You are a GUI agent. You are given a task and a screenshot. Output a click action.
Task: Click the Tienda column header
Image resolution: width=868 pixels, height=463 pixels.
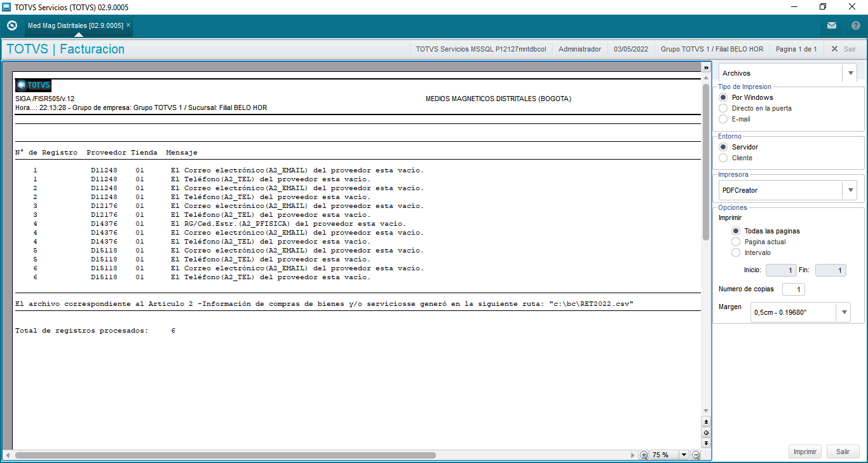144,153
